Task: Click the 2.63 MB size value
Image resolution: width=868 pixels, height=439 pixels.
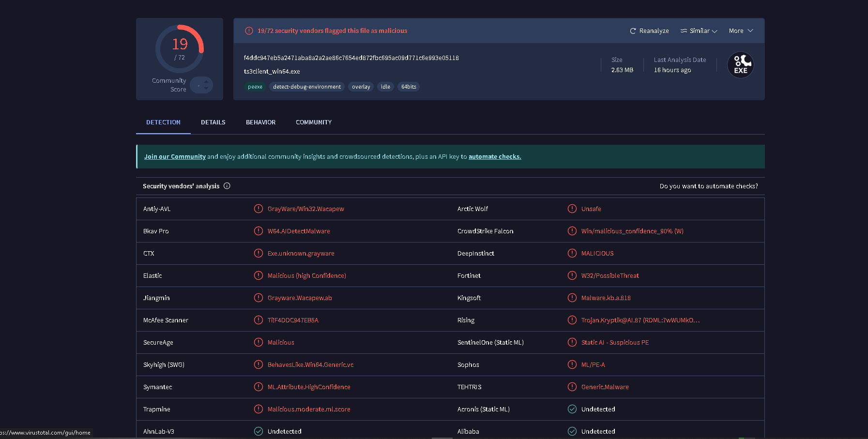Action: pos(622,70)
